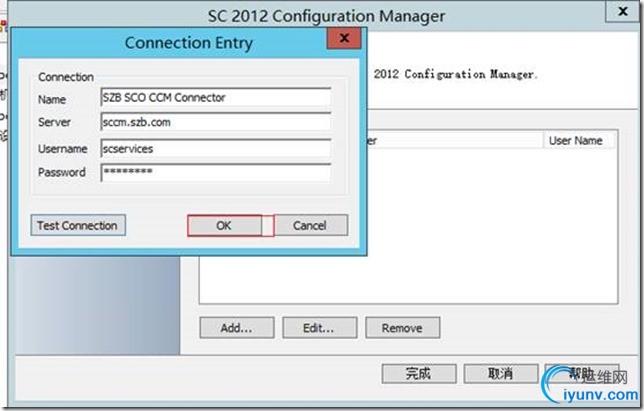Focus the Server field sccm.szb.com
This screenshot has height=411, width=644.
click(x=216, y=122)
